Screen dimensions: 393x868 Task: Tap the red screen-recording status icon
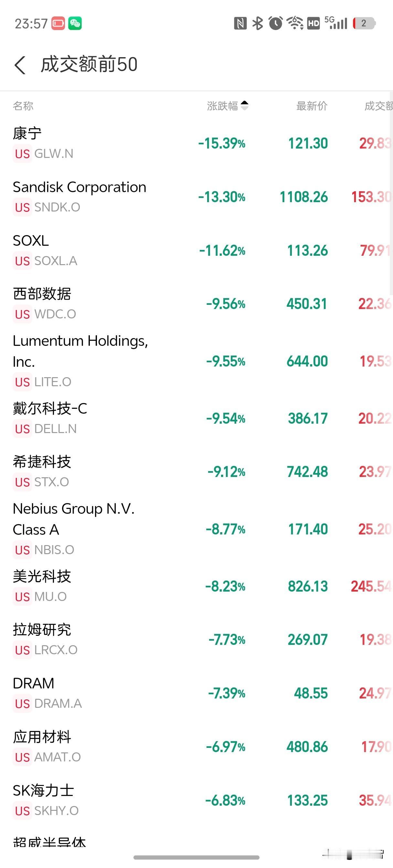pyautogui.click(x=58, y=24)
